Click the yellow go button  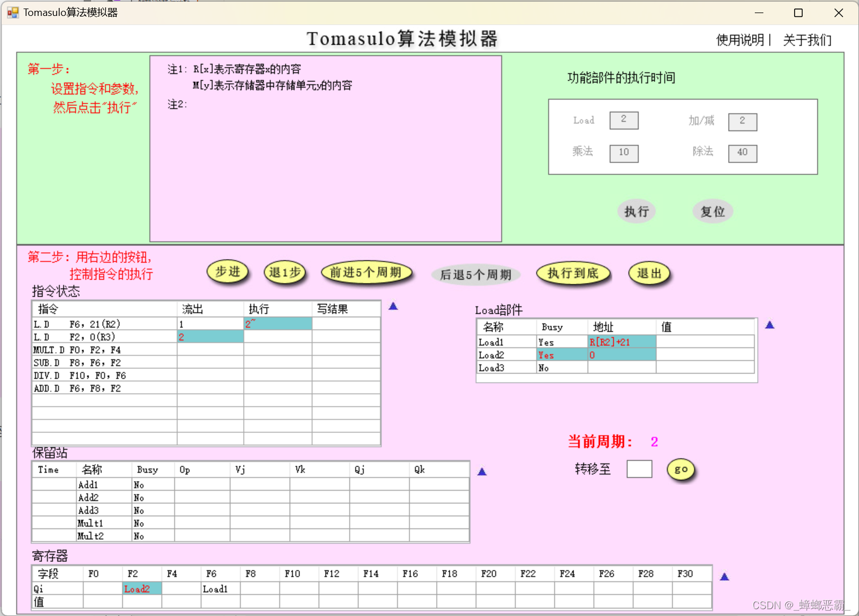coord(681,470)
